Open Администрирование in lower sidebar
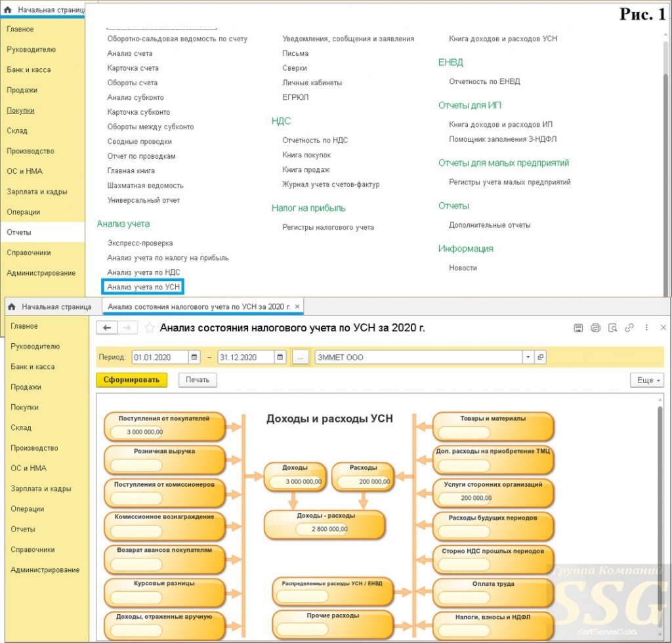 47,570
